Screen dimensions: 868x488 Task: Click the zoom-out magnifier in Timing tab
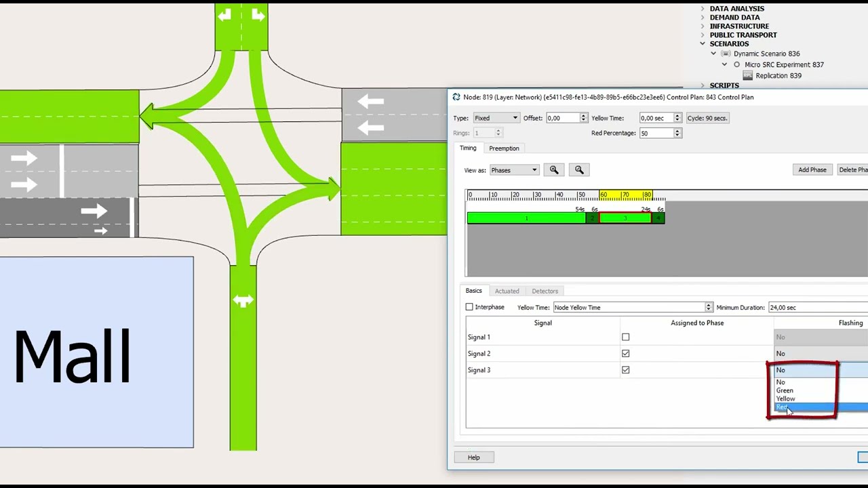(x=579, y=170)
